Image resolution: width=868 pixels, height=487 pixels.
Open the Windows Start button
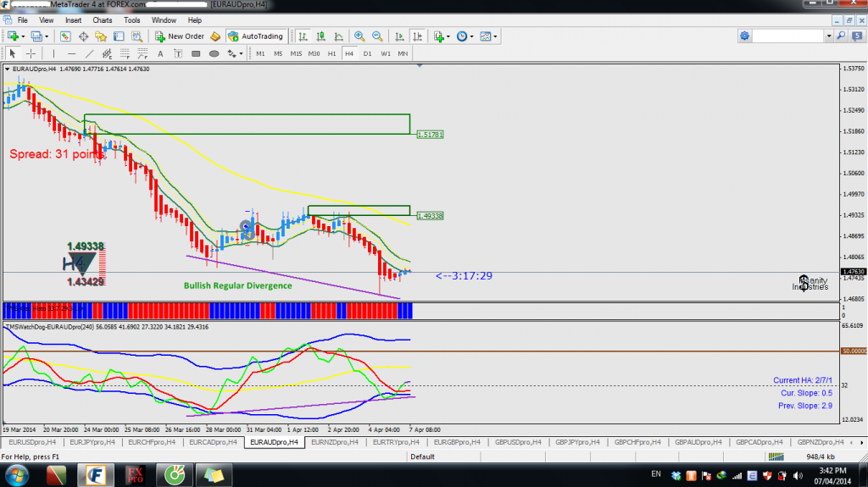click(17, 475)
